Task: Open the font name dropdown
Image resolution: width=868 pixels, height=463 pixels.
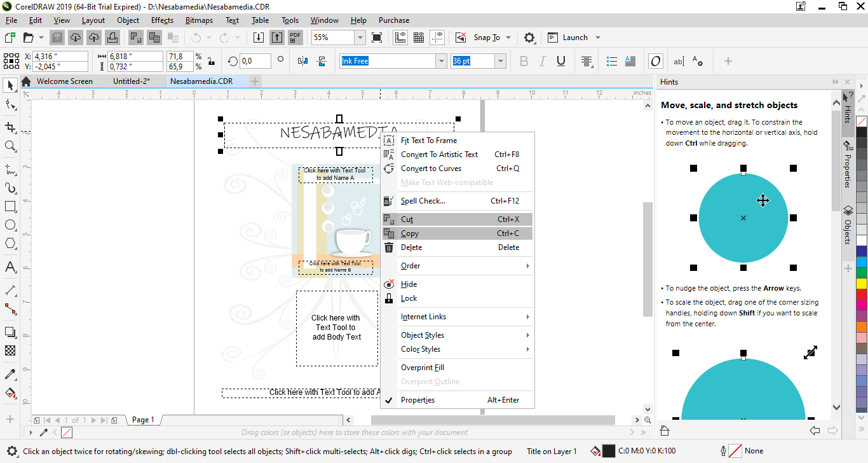Action: click(x=441, y=61)
